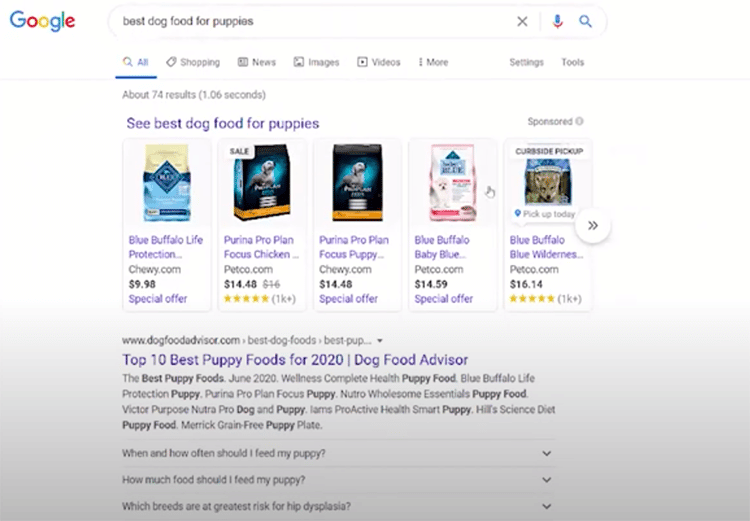The height and width of the screenshot is (521, 750).
Task: Show next products with carousel arrow
Action: (x=592, y=226)
